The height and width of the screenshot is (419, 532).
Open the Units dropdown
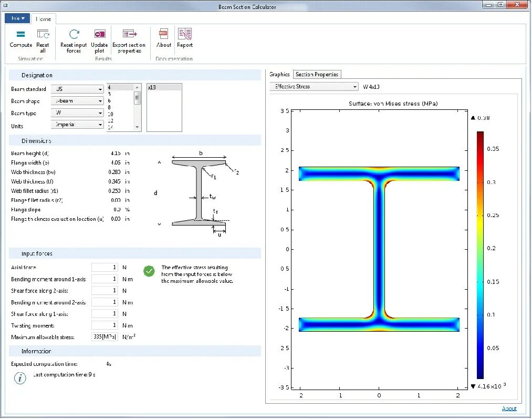77,125
